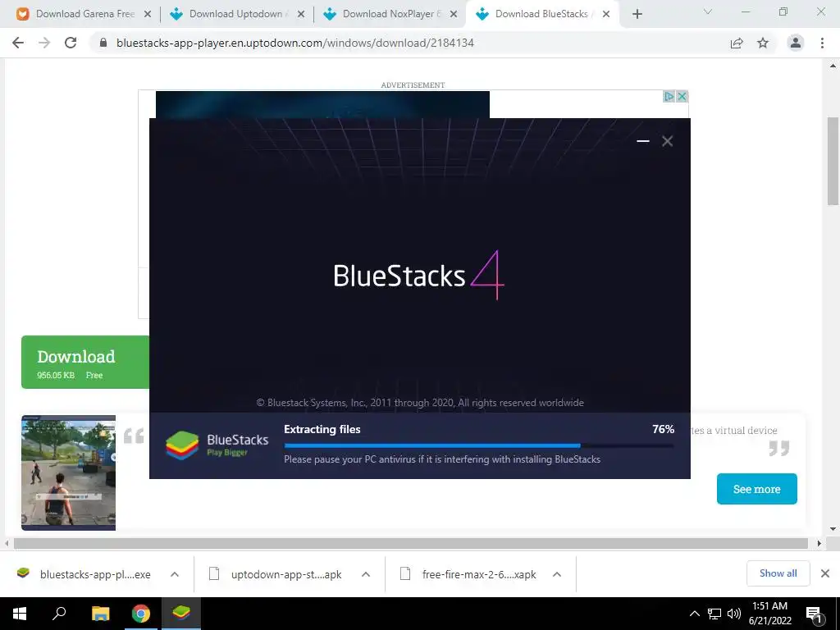Open the Windows Start menu

pyautogui.click(x=20, y=614)
